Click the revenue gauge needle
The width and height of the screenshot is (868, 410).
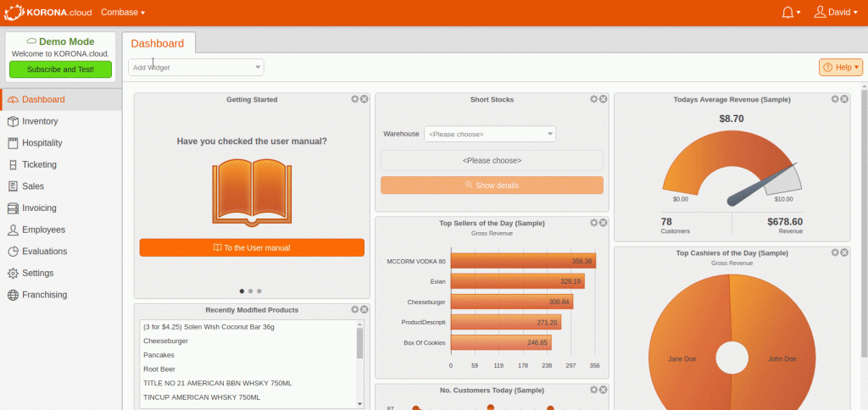click(x=761, y=185)
